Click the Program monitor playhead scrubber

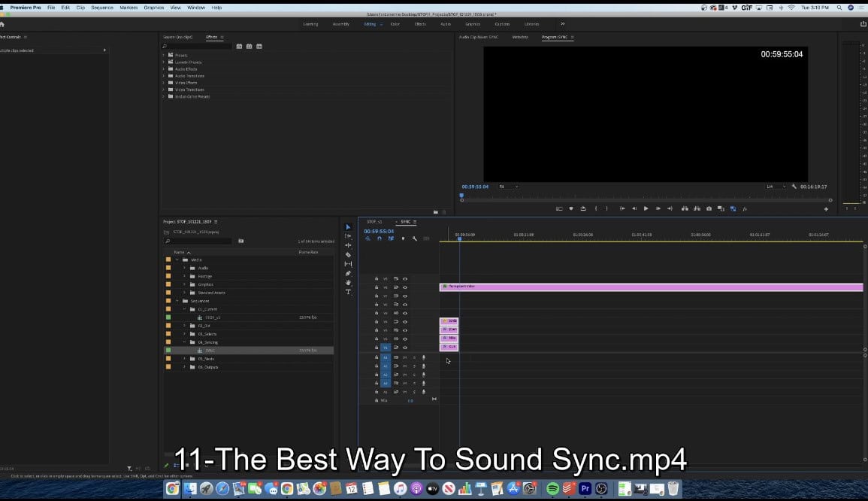coord(461,196)
